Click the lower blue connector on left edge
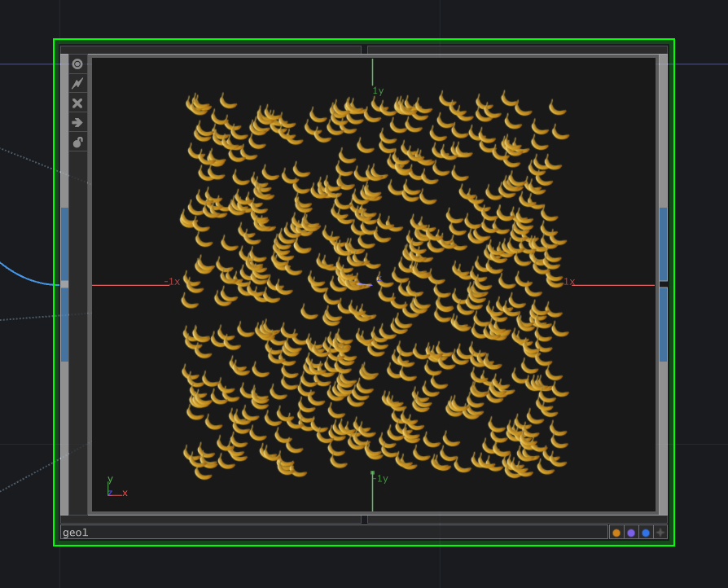The width and height of the screenshot is (728, 588). point(64,324)
